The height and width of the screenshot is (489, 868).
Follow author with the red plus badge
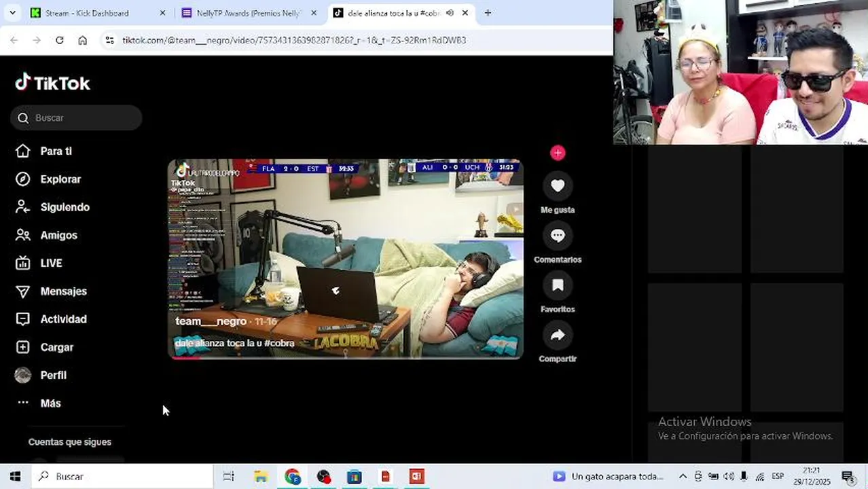558,153
